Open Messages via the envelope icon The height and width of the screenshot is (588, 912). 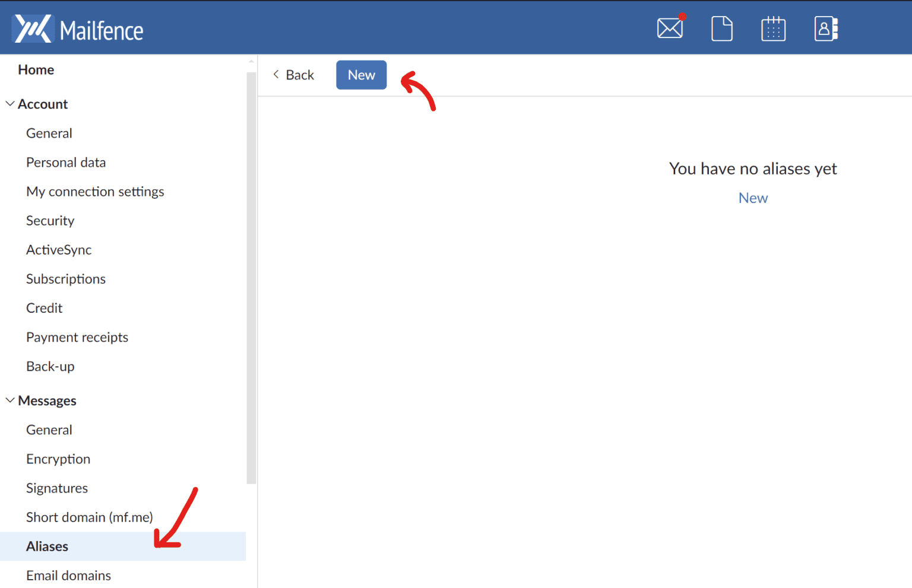(670, 27)
